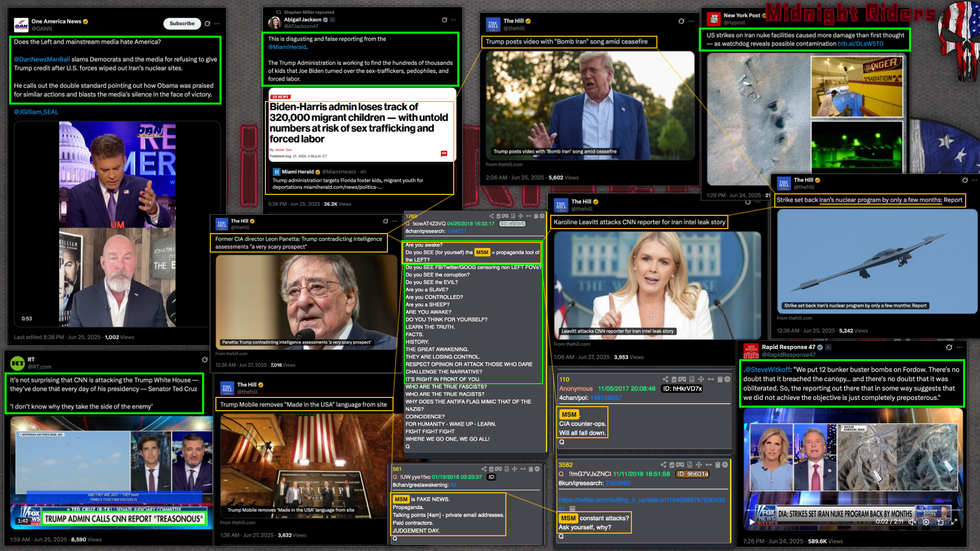Open Grok icon on Abigail Jackson's post
This screenshot has width=980, height=551.
[x=445, y=20]
